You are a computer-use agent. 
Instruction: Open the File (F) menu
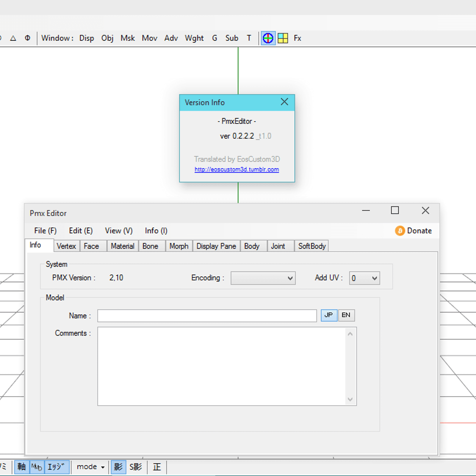pyautogui.click(x=45, y=231)
